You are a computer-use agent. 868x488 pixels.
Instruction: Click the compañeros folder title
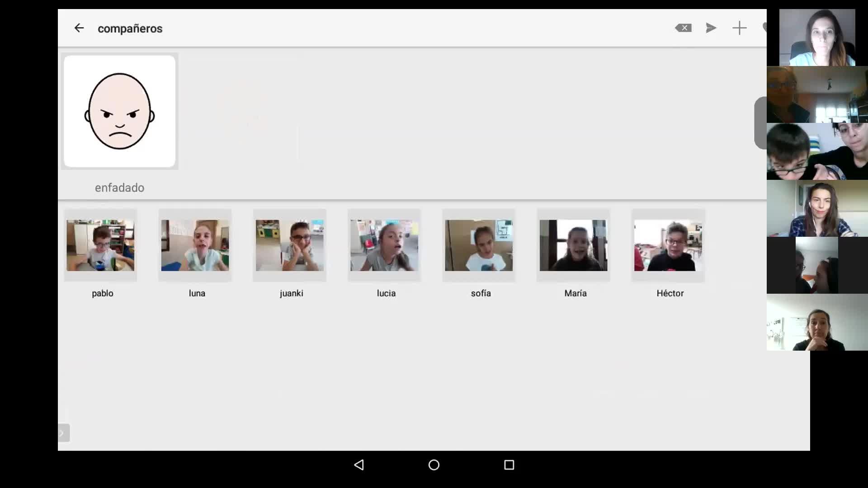pos(130,28)
